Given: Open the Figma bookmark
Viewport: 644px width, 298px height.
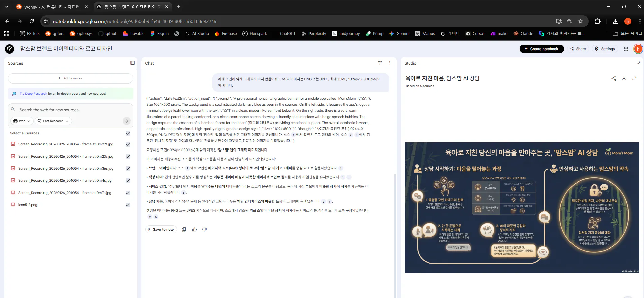Looking at the screenshot, I should coord(159,34).
